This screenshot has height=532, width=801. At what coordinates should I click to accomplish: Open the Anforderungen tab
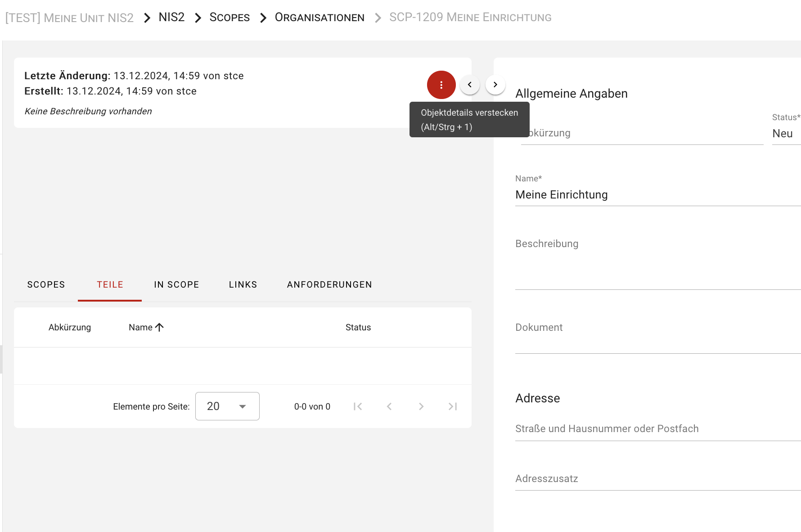[329, 284]
